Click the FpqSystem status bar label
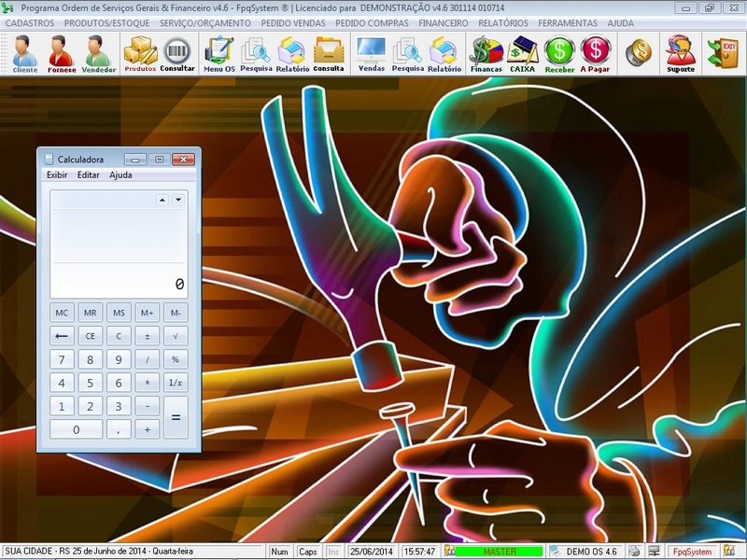This screenshot has width=747, height=560. coord(692,552)
